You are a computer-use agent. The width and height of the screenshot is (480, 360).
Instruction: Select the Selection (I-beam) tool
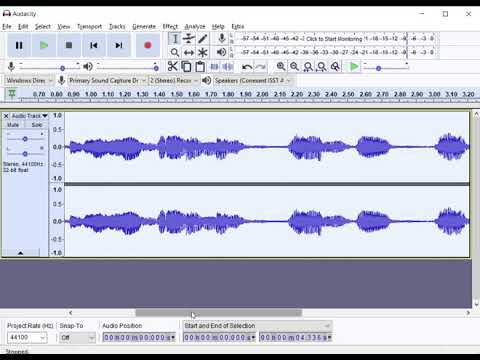click(175, 38)
